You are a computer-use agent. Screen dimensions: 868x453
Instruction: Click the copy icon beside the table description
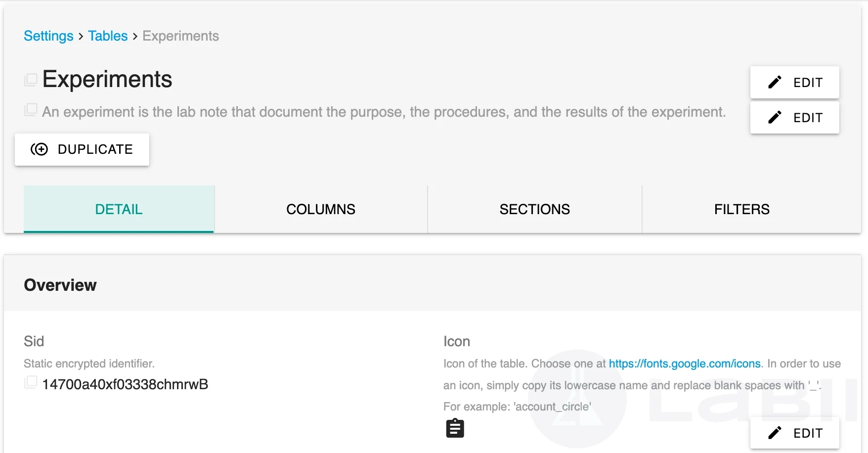(31, 110)
